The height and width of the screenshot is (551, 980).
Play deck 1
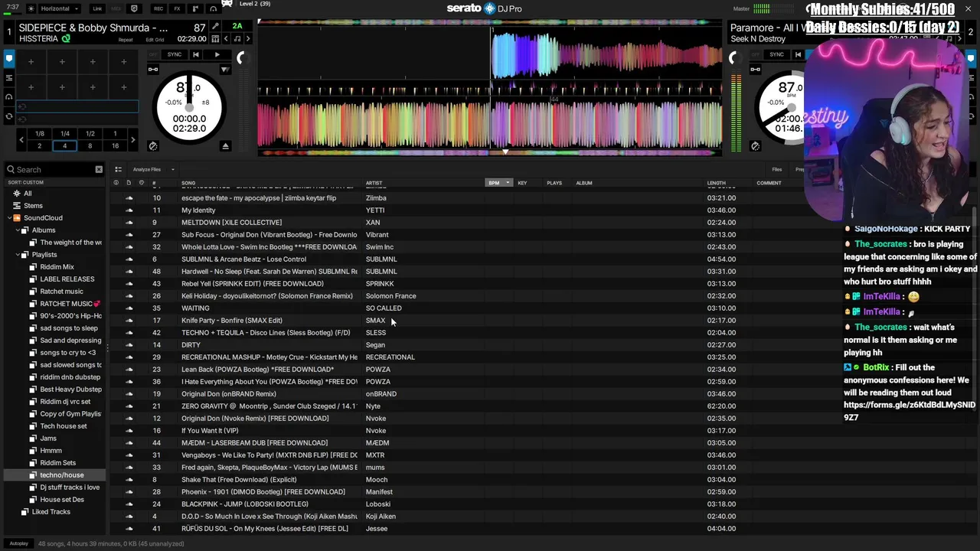pos(217,55)
